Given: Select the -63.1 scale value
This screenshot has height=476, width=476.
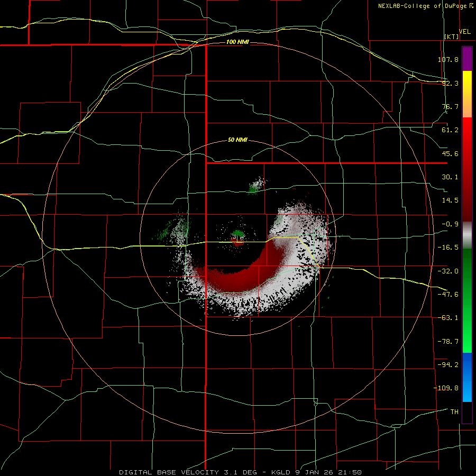Looking at the screenshot, I should pos(448,318).
